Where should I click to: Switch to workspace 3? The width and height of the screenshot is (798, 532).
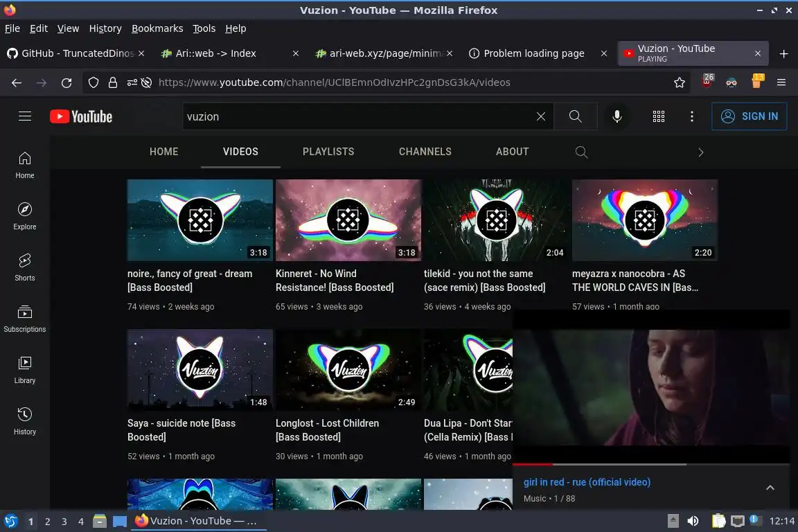click(64, 522)
